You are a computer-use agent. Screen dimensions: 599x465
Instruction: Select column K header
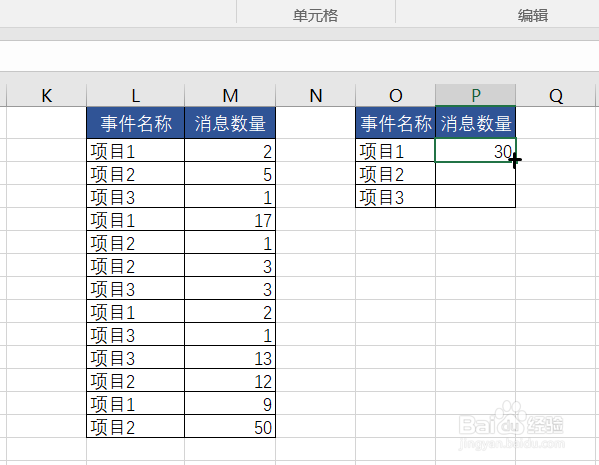click(x=47, y=96)
